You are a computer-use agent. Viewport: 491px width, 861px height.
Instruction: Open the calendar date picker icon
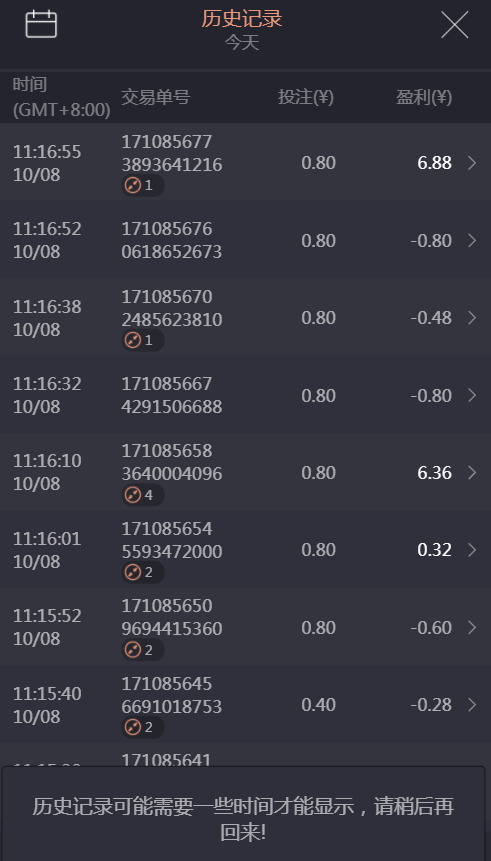(x=41, y=24)
